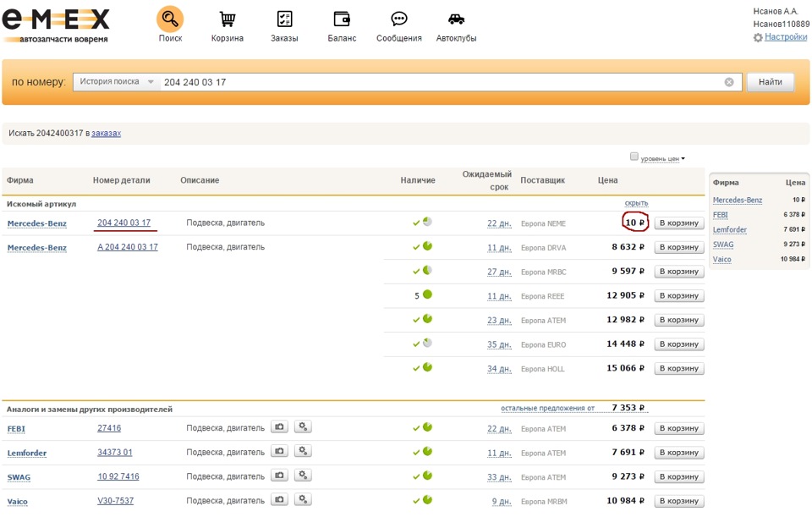
Task: Open Lemforder part number 34373 01
Action: pos(115,452)
